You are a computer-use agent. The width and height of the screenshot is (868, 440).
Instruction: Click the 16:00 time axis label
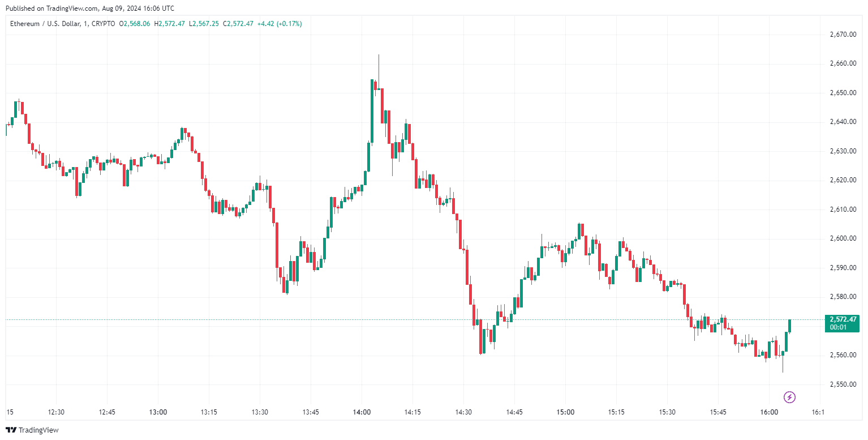point(769,412)
